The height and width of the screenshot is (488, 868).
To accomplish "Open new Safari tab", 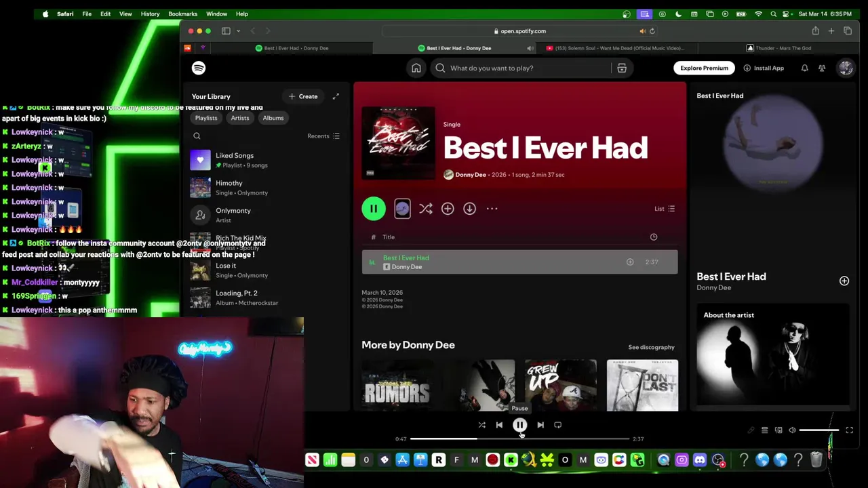I will 831,31.
